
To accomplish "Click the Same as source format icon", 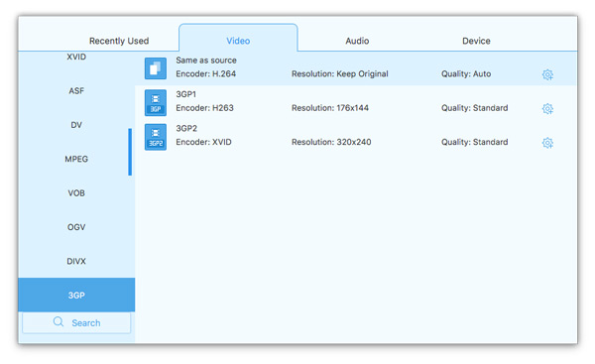I will (x=156, y=68).
